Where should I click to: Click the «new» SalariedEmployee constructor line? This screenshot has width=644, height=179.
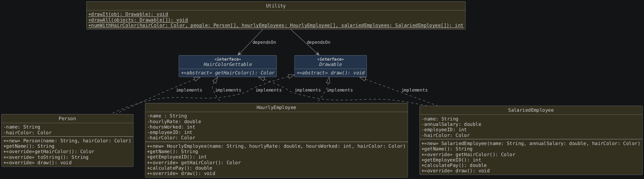point(531,143)
